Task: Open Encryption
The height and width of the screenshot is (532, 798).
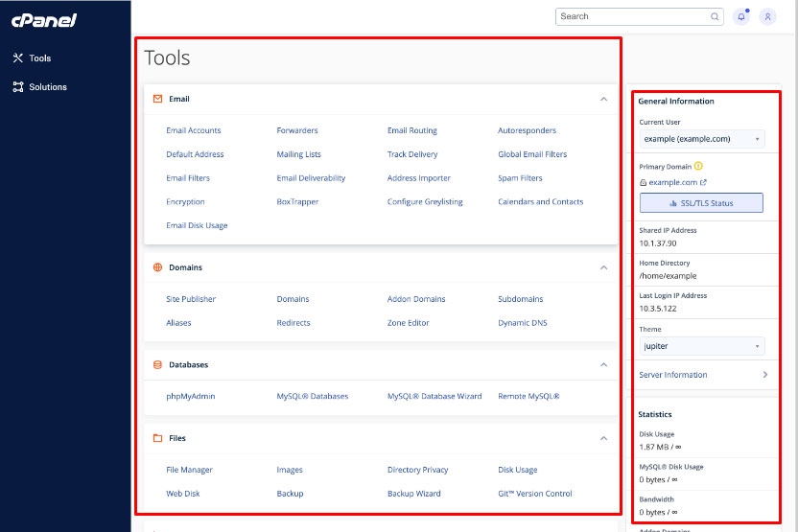Action: click(x=185, y=202)
